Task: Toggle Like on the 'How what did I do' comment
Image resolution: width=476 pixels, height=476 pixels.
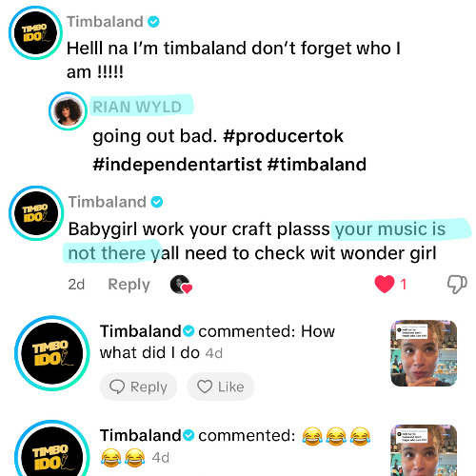Action: (x=221, y=387)
